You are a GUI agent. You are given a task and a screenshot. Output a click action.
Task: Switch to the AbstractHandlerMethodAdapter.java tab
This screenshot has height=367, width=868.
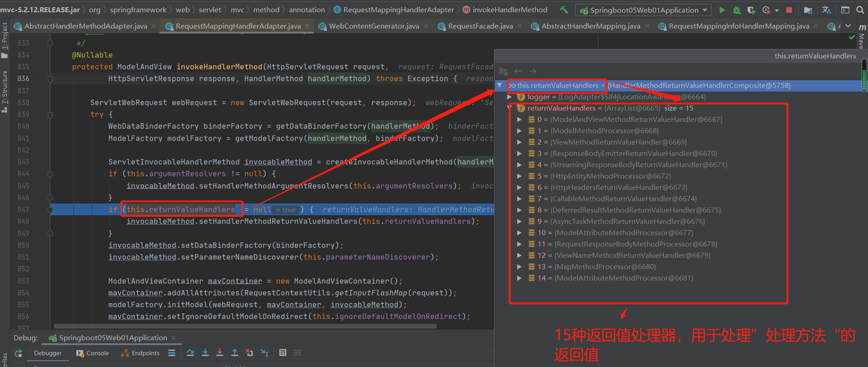[x=86, y=26]
